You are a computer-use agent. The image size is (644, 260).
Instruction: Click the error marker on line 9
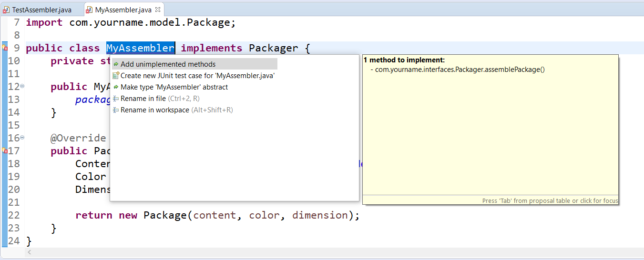point(5,48)
